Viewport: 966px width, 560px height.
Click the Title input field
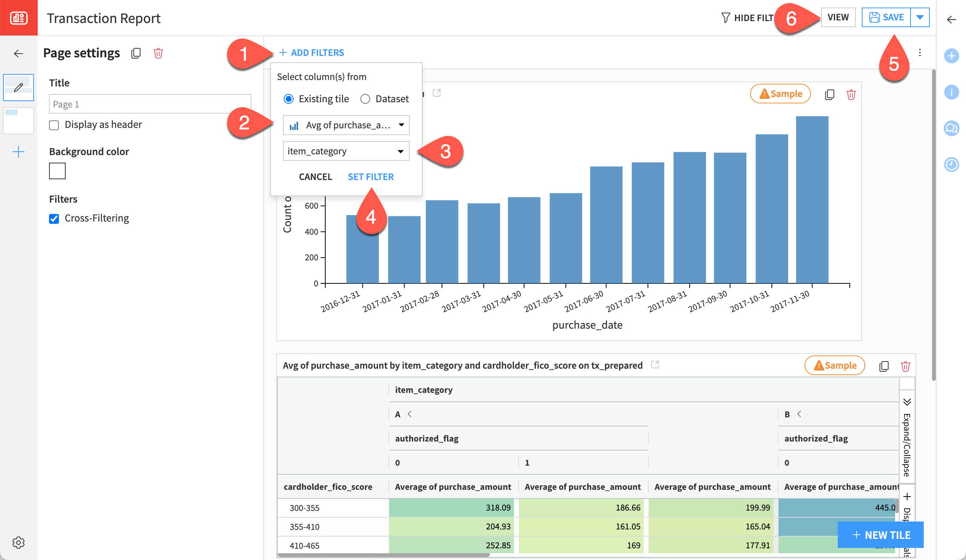(150, 104)
